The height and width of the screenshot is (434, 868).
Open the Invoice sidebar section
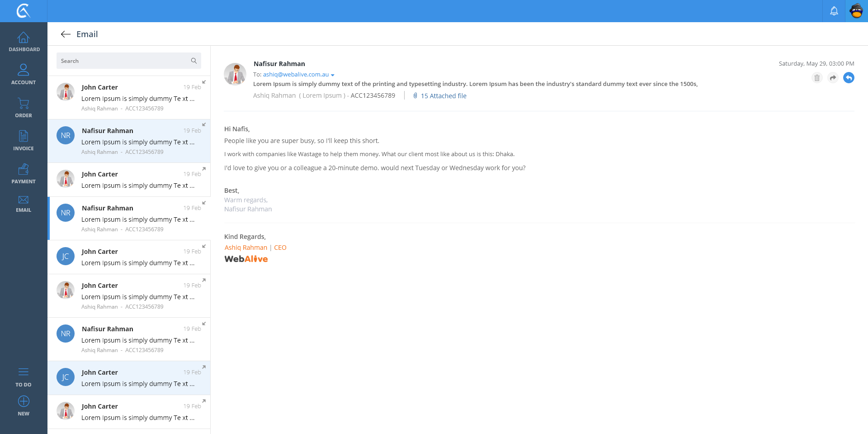[x=24, y=140]
